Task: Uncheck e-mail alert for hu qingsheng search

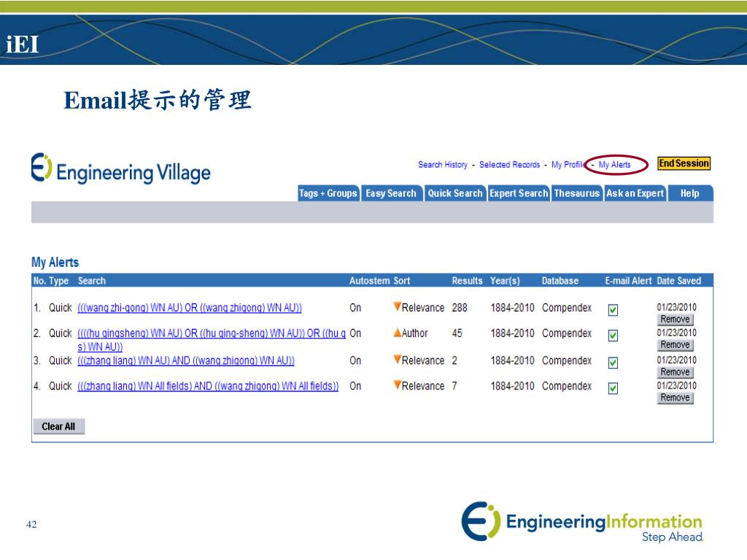Action: (x=613, y=335)
